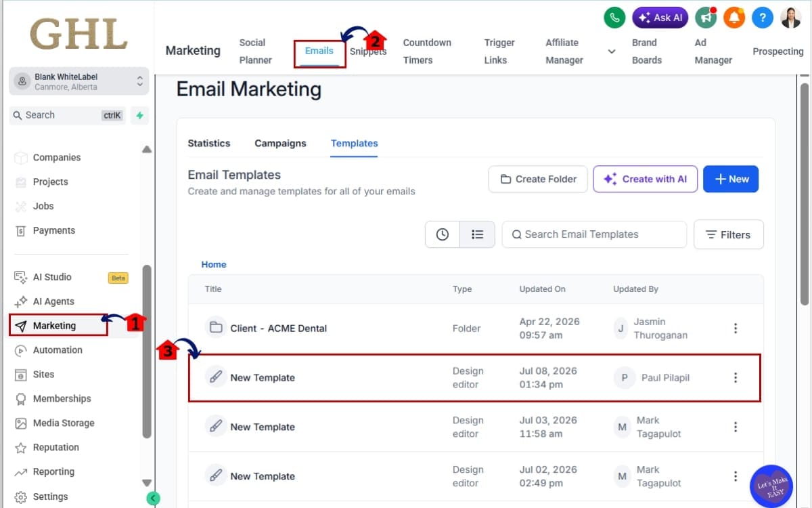Open Jobs in the sidebar
Image resolution: width=812 pixels, height=508 pixels.
43,206
